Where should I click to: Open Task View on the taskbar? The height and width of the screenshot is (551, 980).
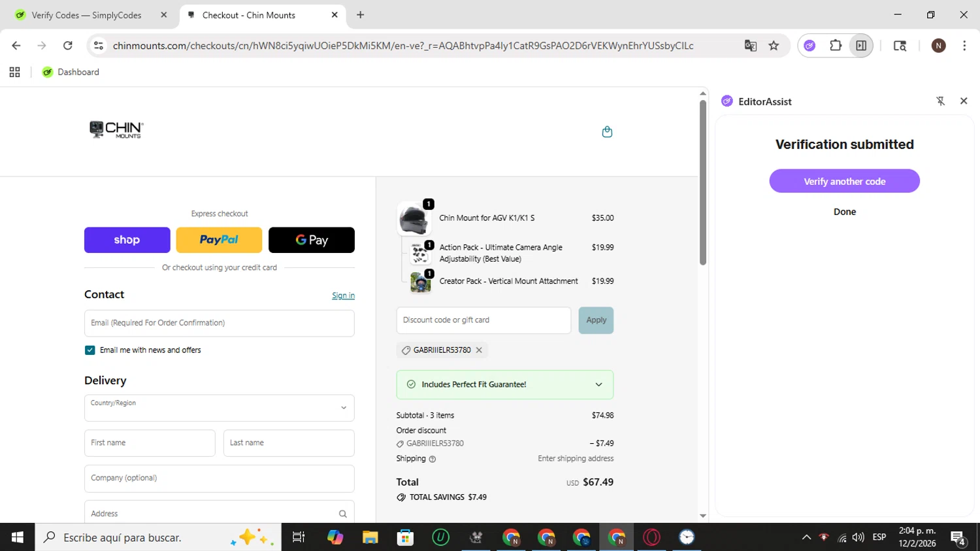(299, 537)
